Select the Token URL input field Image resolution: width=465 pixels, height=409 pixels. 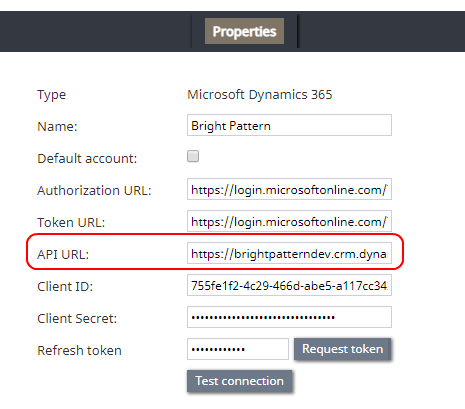coord(289,221)
